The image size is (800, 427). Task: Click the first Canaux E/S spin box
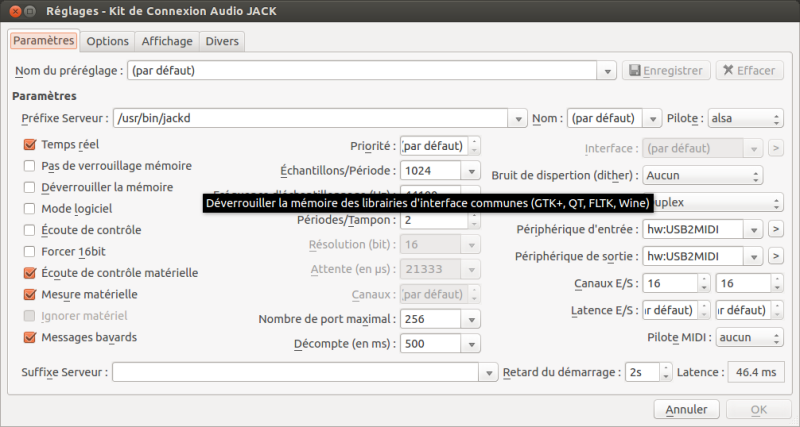676,283
